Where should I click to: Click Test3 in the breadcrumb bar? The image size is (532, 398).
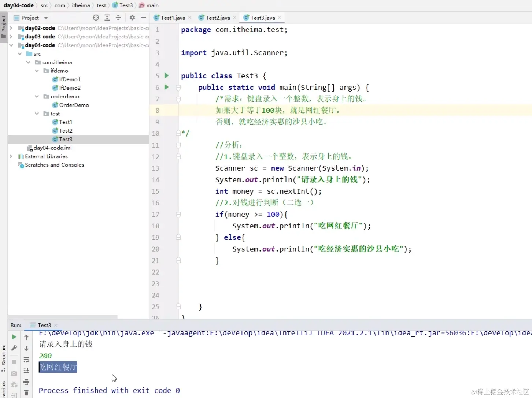coord(123,5)
